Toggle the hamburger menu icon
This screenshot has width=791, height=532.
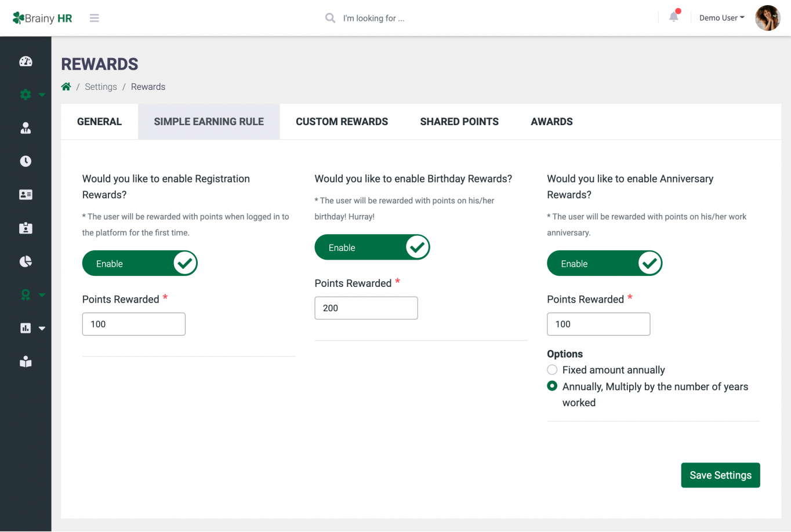coord(95,18)
